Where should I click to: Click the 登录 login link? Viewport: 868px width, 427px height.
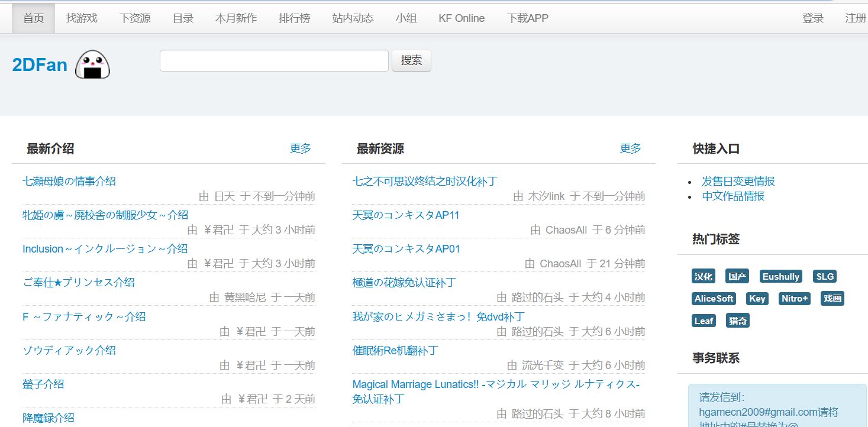coord(813,18)
